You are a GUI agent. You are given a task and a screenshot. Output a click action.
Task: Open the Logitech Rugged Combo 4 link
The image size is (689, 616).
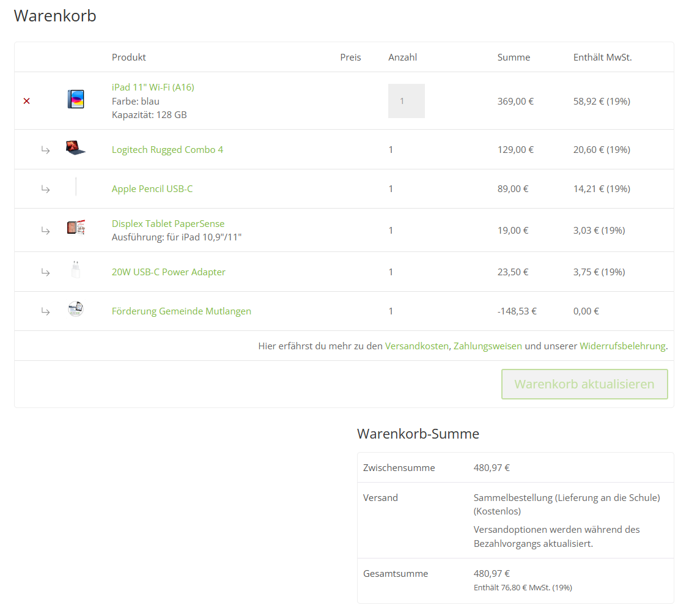(168, 149)
